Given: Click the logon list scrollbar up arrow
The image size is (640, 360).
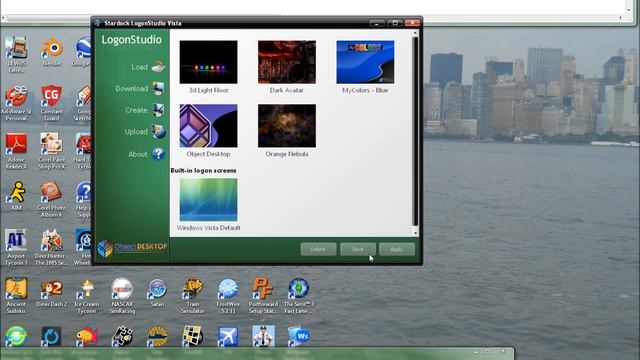Looking at the screenshot, I should pyautogui.click(x=415, y=33).
